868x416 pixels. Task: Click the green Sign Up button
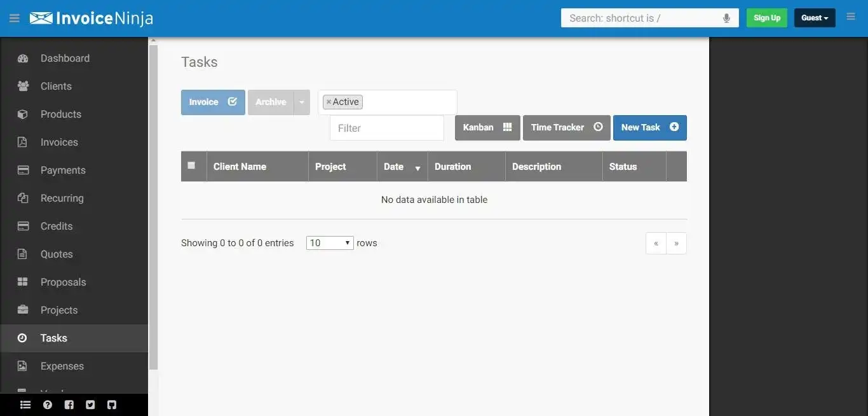point(766,17)
